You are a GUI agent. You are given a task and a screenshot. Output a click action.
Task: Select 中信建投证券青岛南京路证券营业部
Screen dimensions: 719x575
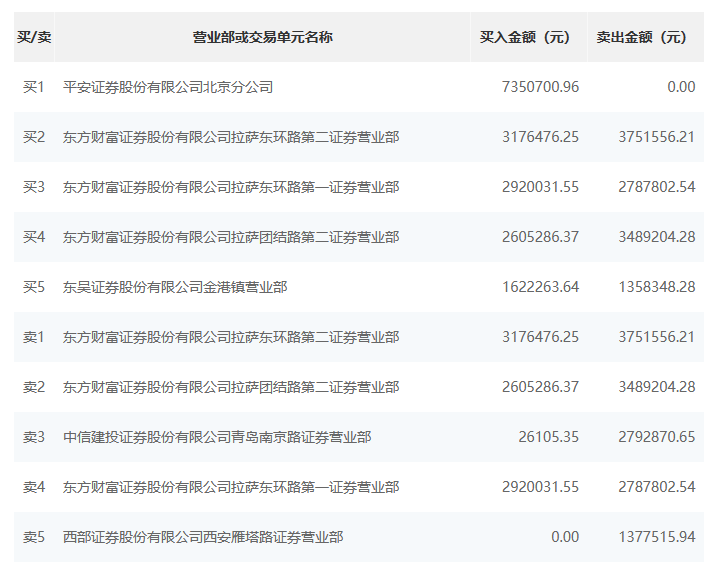217,437
